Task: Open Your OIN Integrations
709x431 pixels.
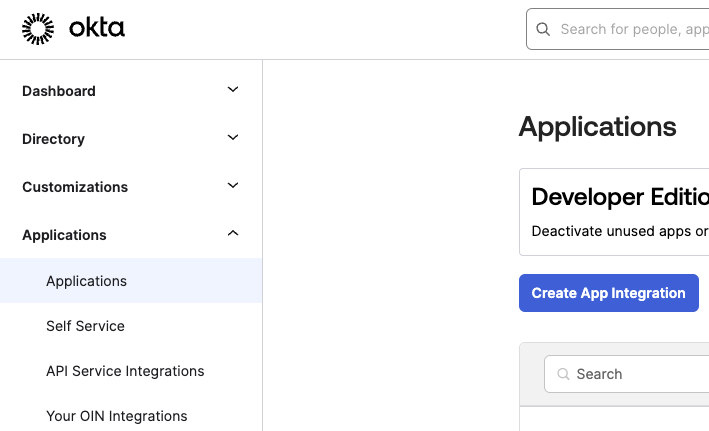Action: (117, 416)
